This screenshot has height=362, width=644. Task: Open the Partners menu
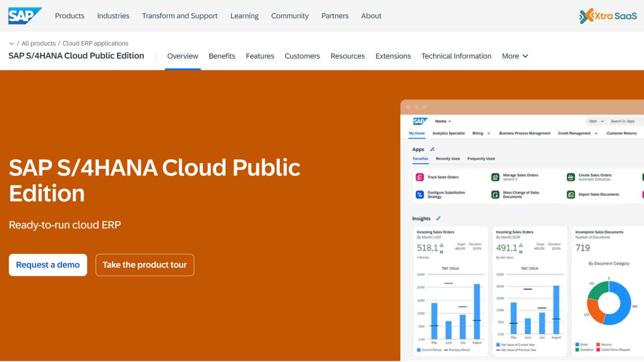coord(335,16)
